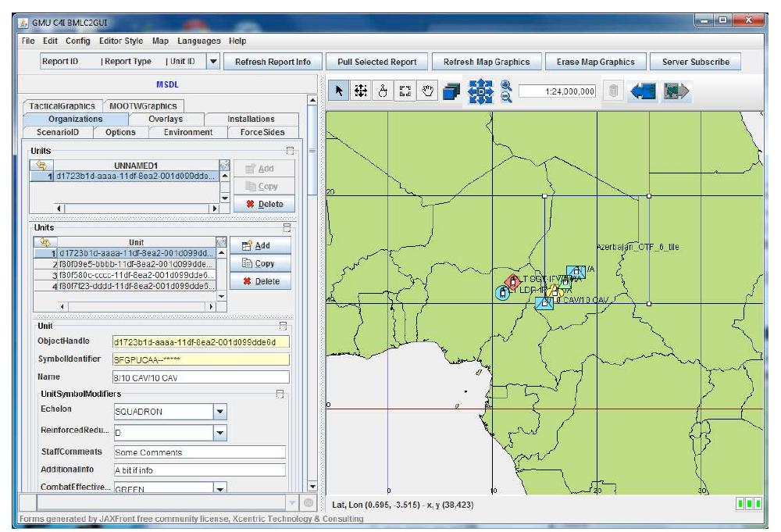The image size is (781, 532).
Task: Click the green status indicator in status bar
Action: tap(749, 504)
